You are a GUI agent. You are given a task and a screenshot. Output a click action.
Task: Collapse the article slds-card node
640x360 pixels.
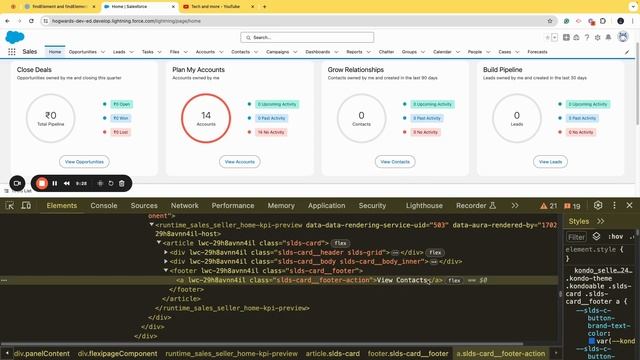pos(159,242)
